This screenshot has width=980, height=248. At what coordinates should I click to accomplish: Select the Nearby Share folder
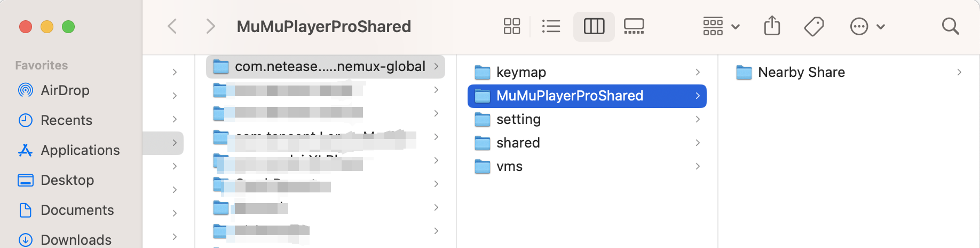[x=849, y=72]
